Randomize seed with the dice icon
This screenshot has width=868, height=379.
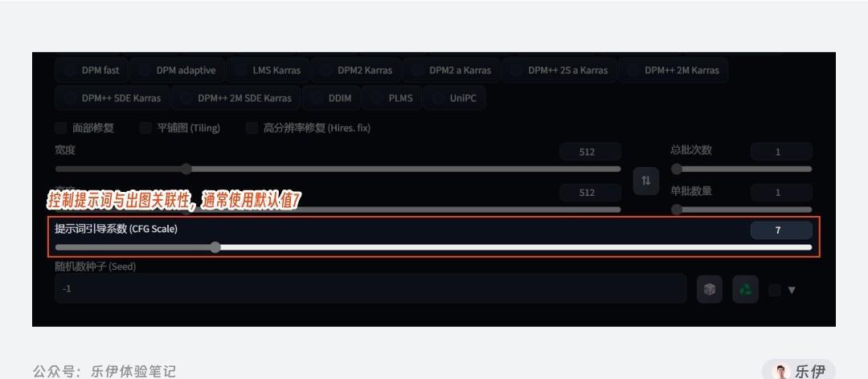(710, 289)
